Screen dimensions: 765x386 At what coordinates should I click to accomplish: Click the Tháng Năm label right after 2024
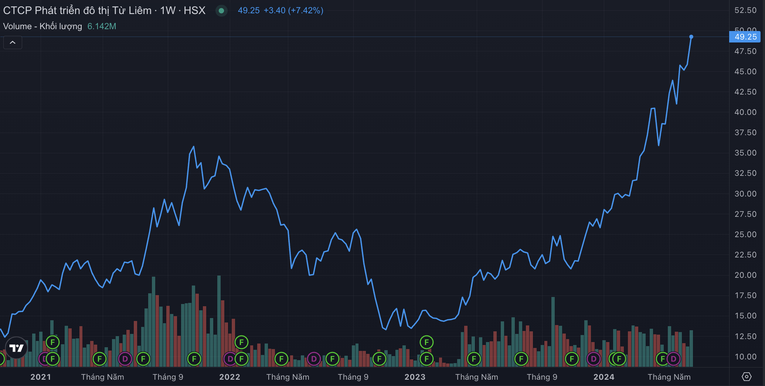click(669, 377)
